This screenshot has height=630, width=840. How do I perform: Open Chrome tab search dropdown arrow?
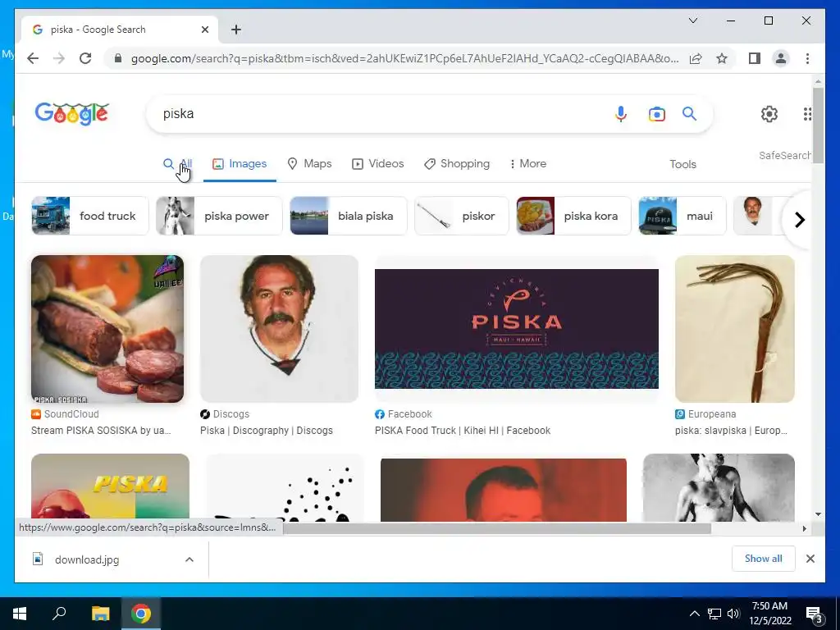[692, 21]
